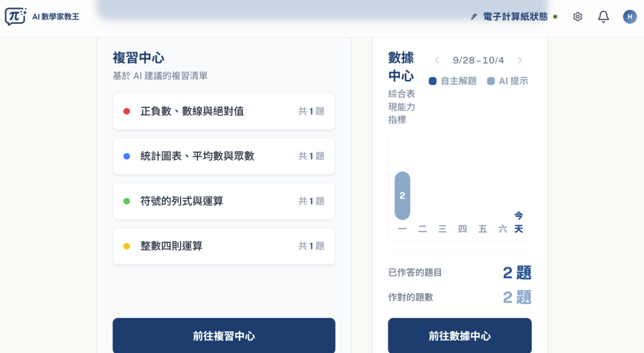Open the 正負數、數線與絕對值 review item
644x353 pixels.
pyautogui.click(x=224, y=111)
